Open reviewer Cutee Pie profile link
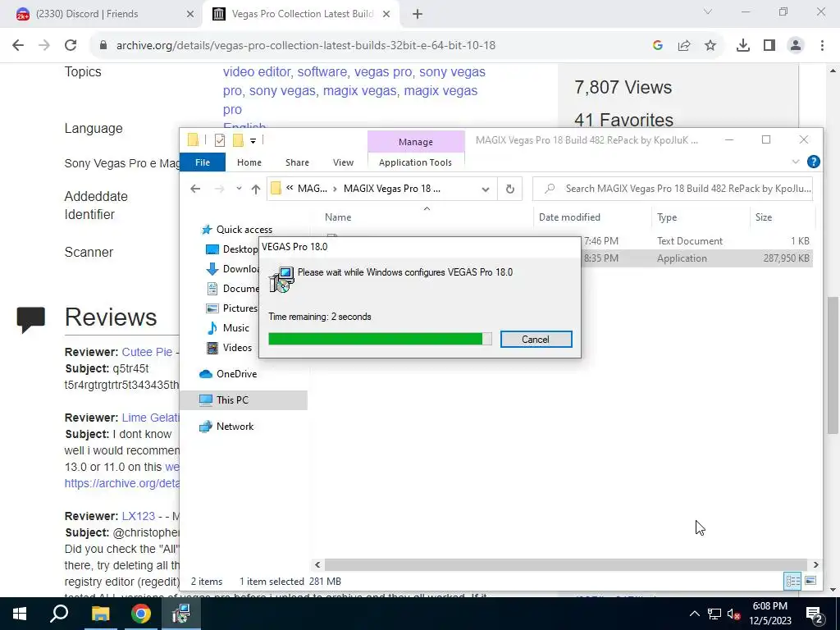Screen dimensions: 840x630 coord(147,352)
